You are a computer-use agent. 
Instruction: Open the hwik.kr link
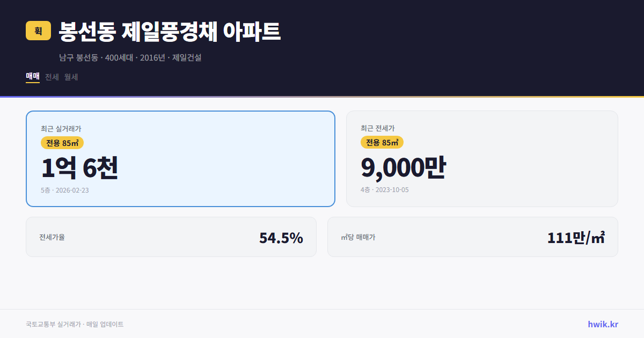point(602,324)
